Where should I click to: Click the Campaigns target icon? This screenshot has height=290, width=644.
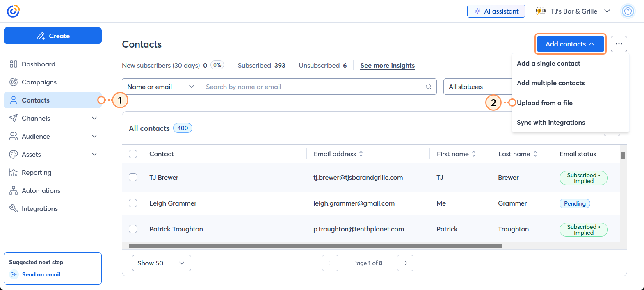(x=14, y=82)
